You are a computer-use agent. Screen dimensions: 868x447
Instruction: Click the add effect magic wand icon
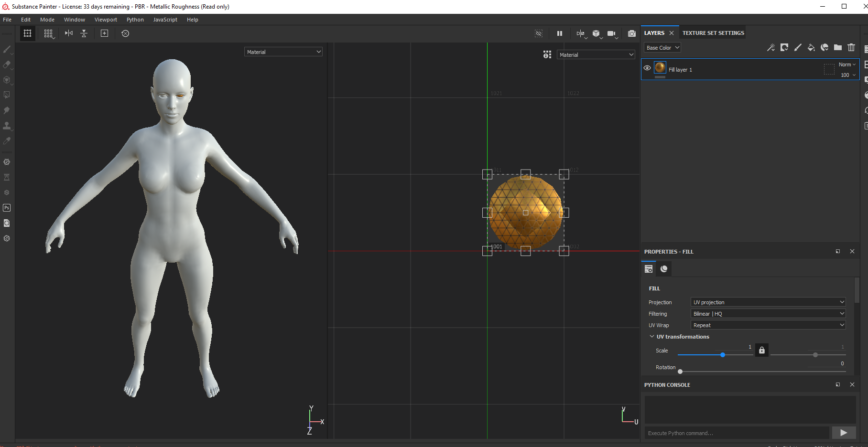tap(771, 47)
